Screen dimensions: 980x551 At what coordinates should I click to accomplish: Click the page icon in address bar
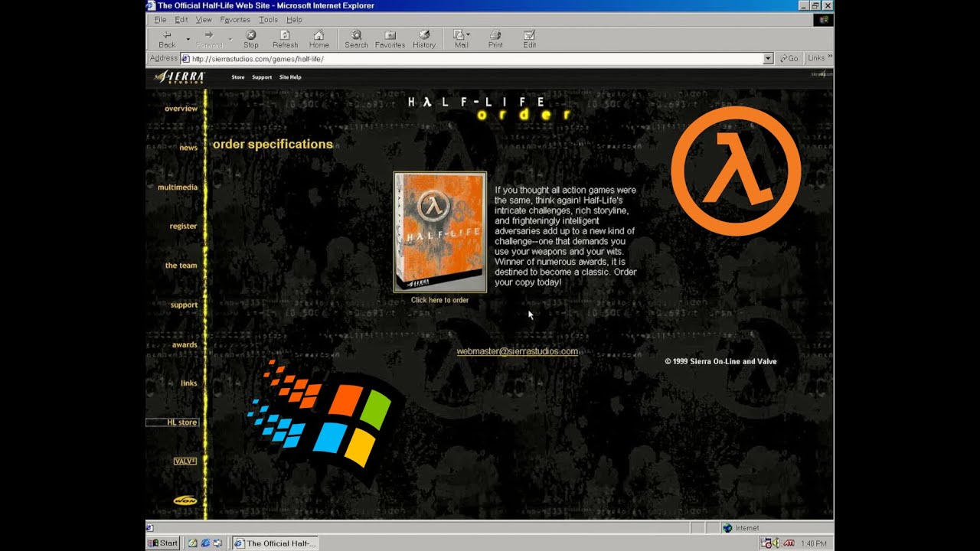pos(185,59)
